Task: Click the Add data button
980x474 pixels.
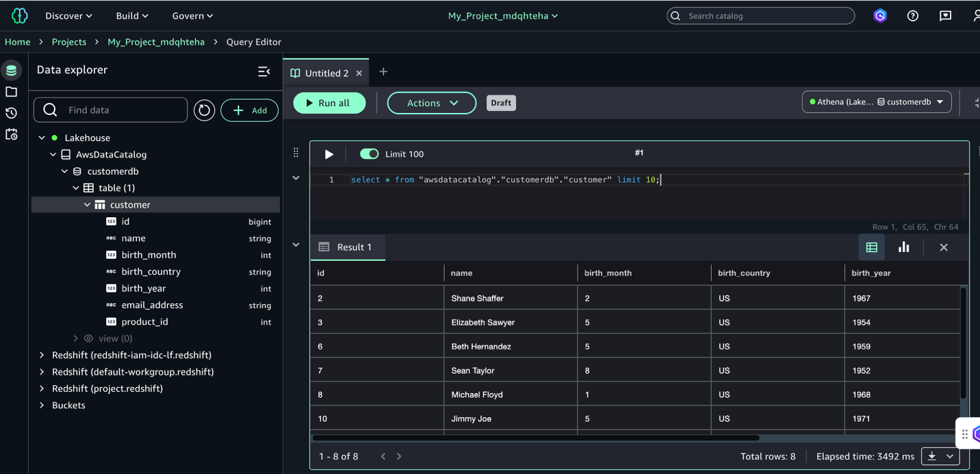Action: [249, 110]
